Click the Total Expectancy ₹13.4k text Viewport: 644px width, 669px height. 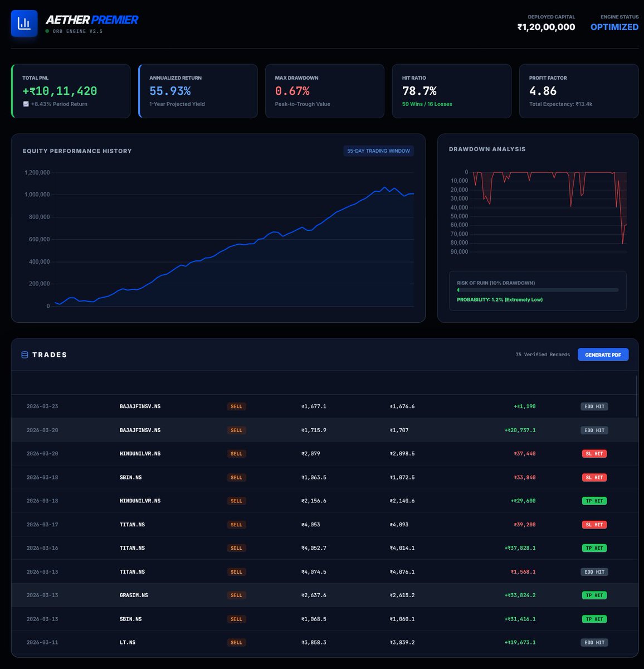[x=560, y=104]
